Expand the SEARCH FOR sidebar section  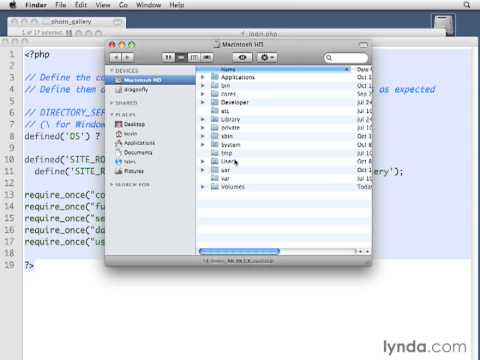pos(112,184)
